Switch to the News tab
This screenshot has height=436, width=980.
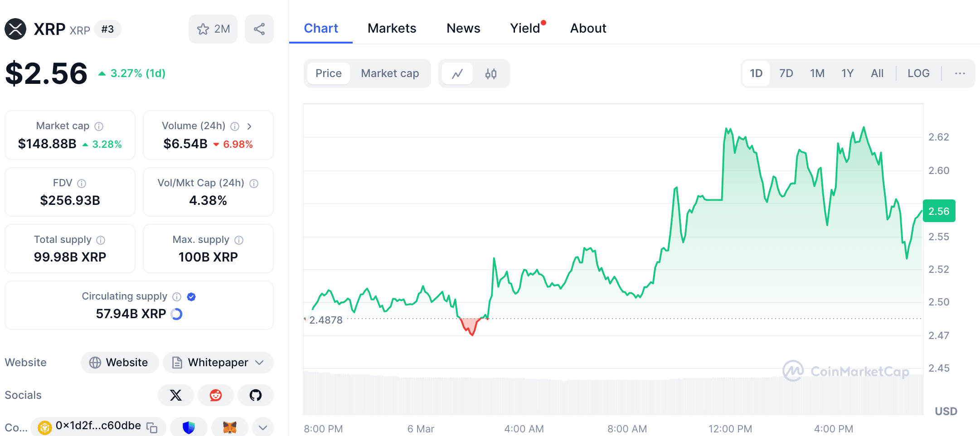tap(463, 28)
